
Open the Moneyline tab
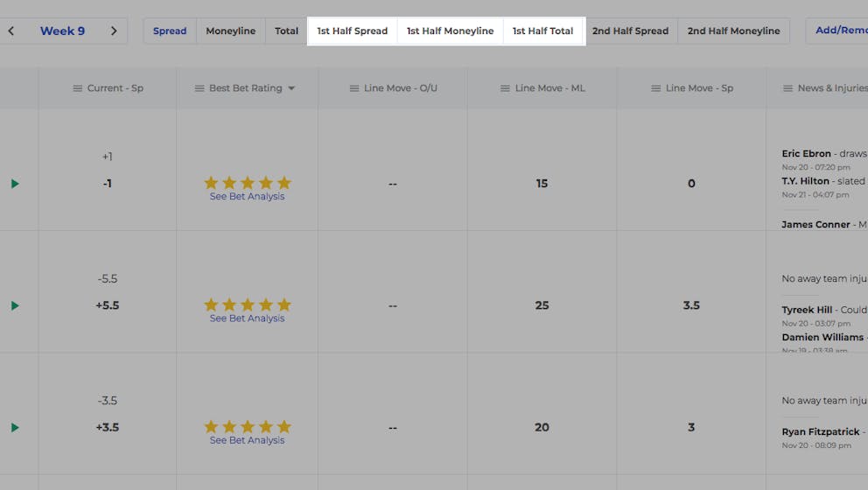[231, 31]
